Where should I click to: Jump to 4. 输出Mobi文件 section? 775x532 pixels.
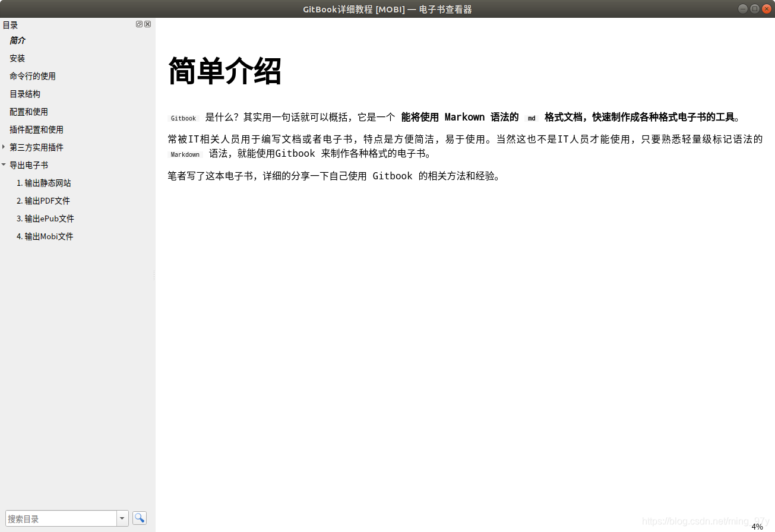[x=45, y=236]
